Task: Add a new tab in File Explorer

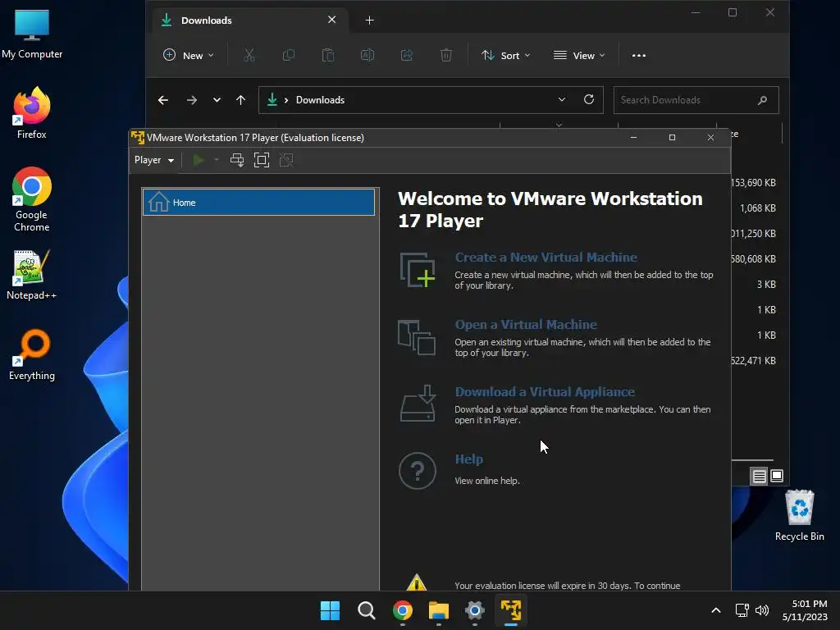Action: (370, 21)
